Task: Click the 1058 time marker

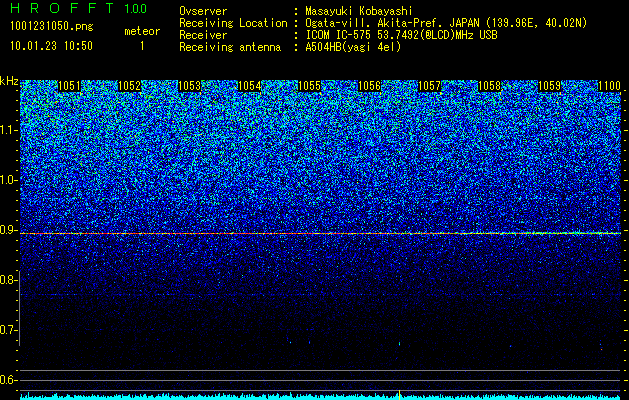Action: point(490,86)
